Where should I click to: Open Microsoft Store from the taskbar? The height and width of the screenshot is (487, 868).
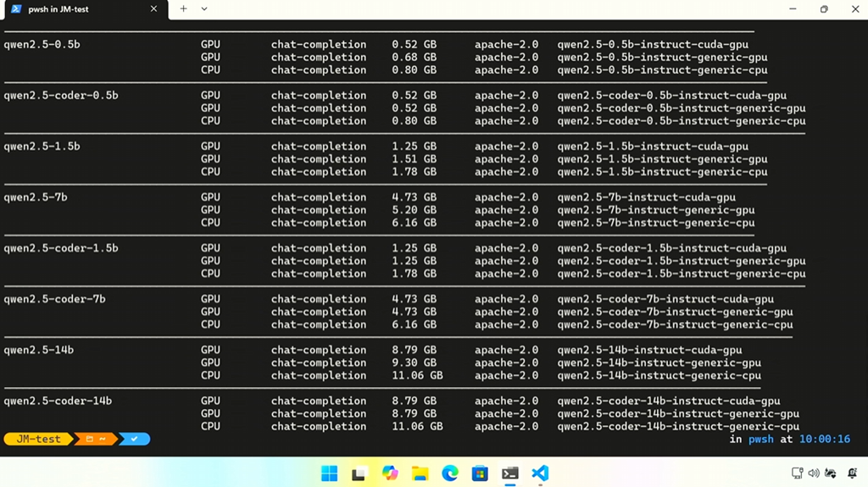coord(480,473)
